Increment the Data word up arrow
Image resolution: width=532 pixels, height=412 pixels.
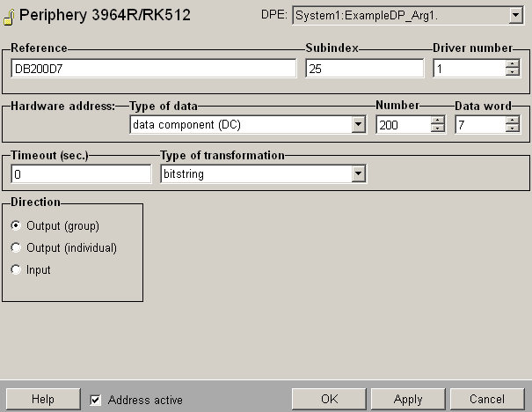(512, 121)
